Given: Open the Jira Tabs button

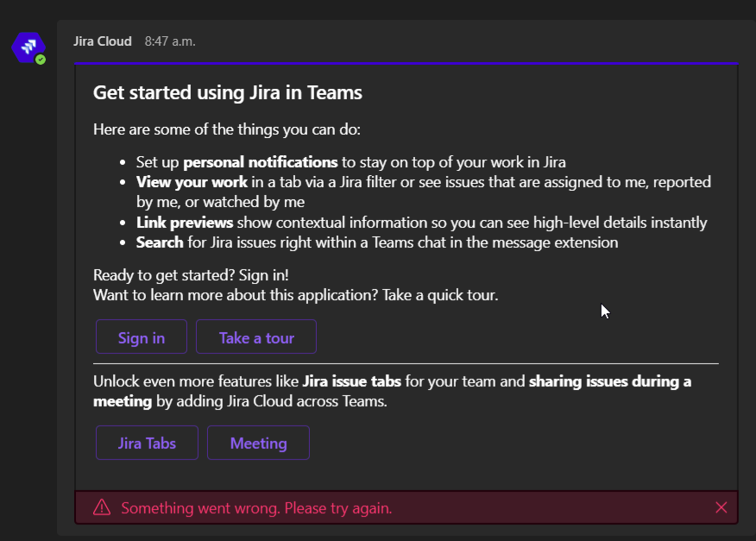Looking at the screenshot, I should tap(147, 443).
